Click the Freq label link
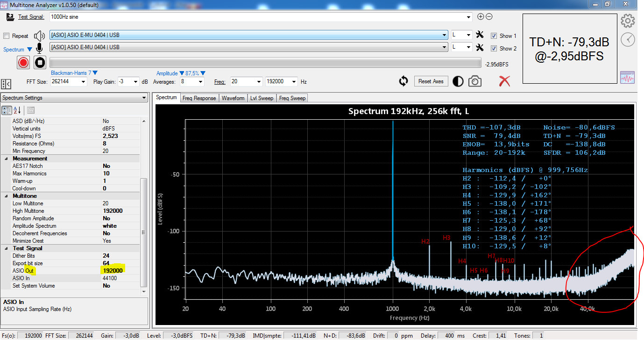The height and width of the screenshot is (340, 644). [x=220, y=82]
